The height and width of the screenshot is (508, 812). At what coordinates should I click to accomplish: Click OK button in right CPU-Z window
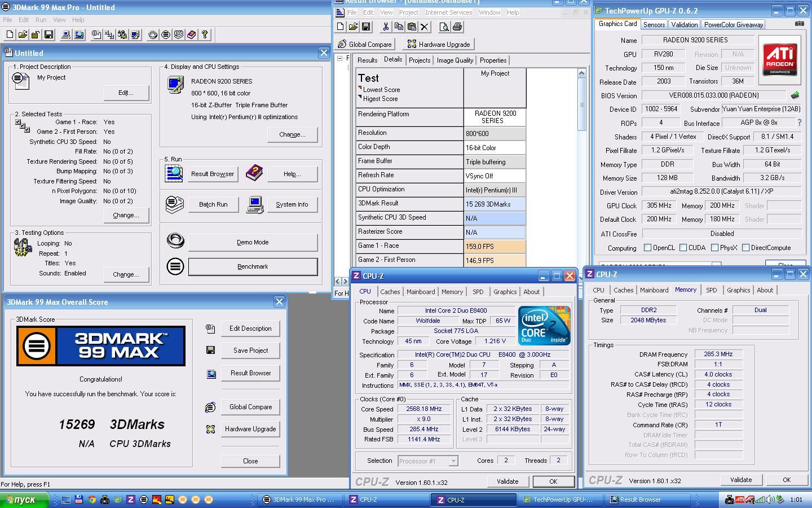786,480
